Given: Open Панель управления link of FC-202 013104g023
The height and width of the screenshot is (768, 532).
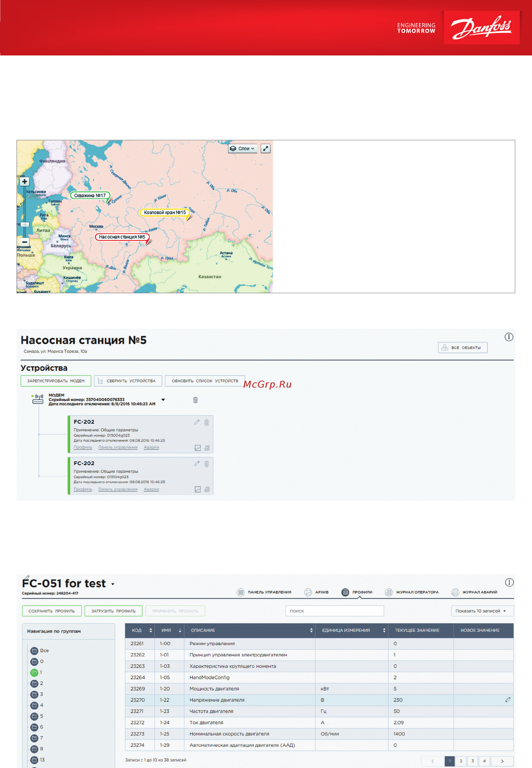Looking at the screenshot, I should 118,489.
